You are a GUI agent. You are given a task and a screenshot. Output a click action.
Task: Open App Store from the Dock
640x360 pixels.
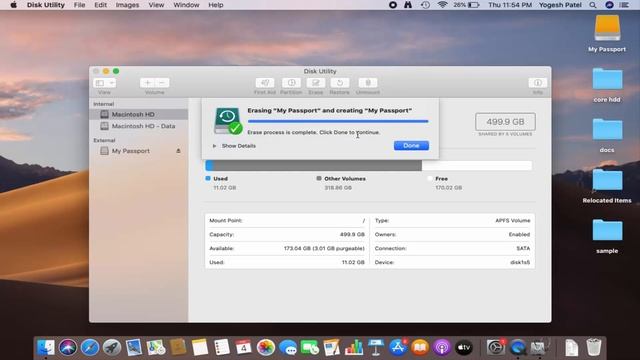[398, 347]
